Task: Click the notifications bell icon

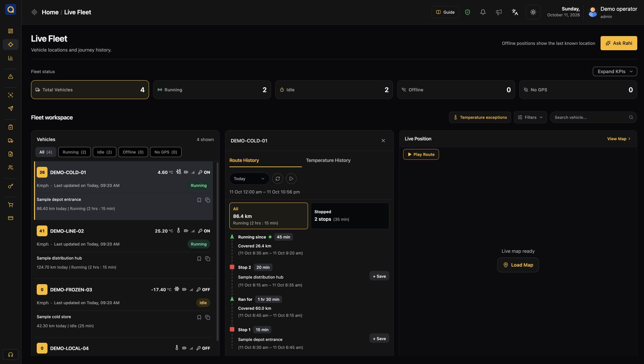Action: click(483, 12)
